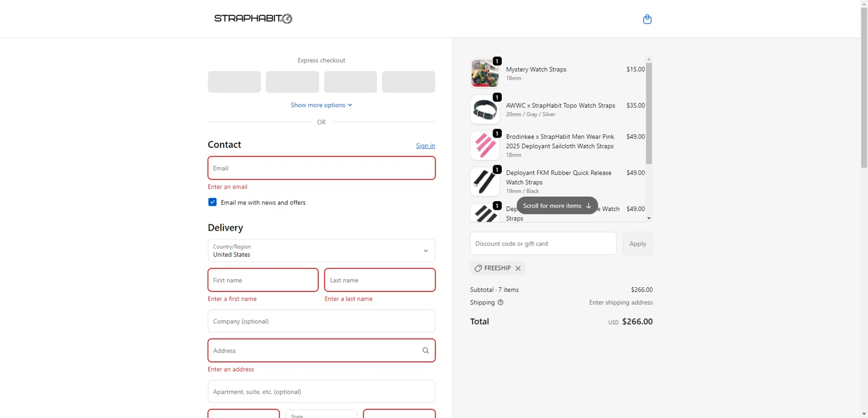Remove the FREESHIP discount code
This screenshot has height=418, width=868.
(518, 268)
